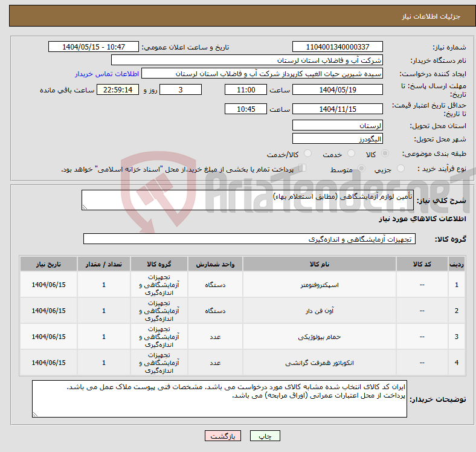Click the توضیحات خریدار text area
The height and width of the screenshot is (452, 476).
pyautogui.click(x=219, y=399)
